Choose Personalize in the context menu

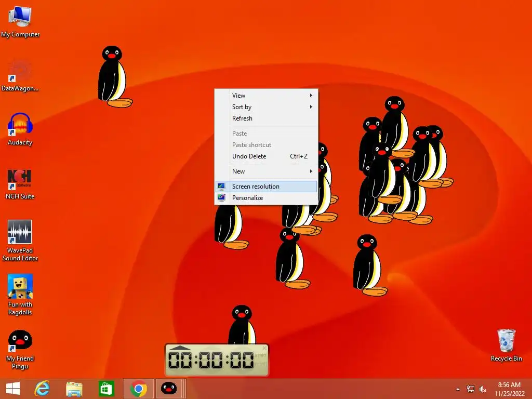266,198
